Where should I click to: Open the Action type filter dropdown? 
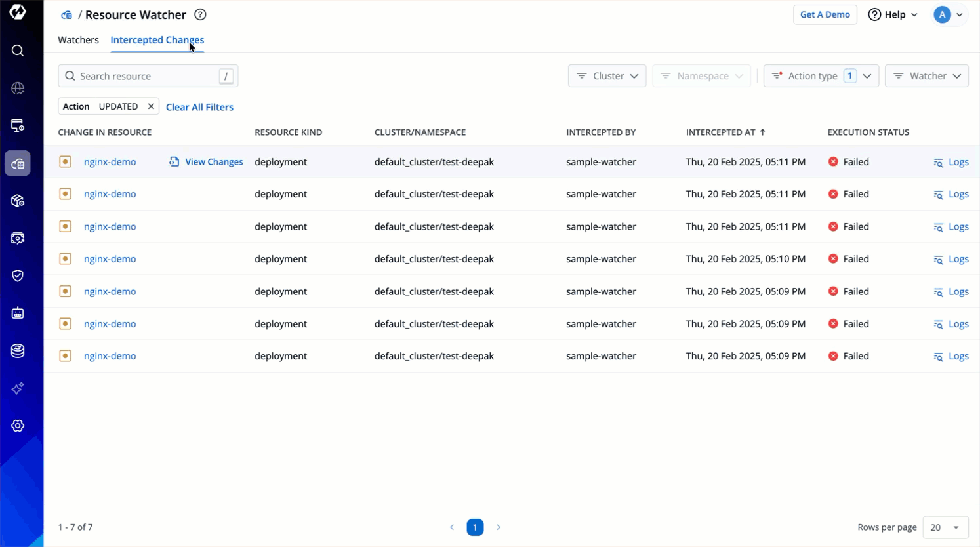821,76
